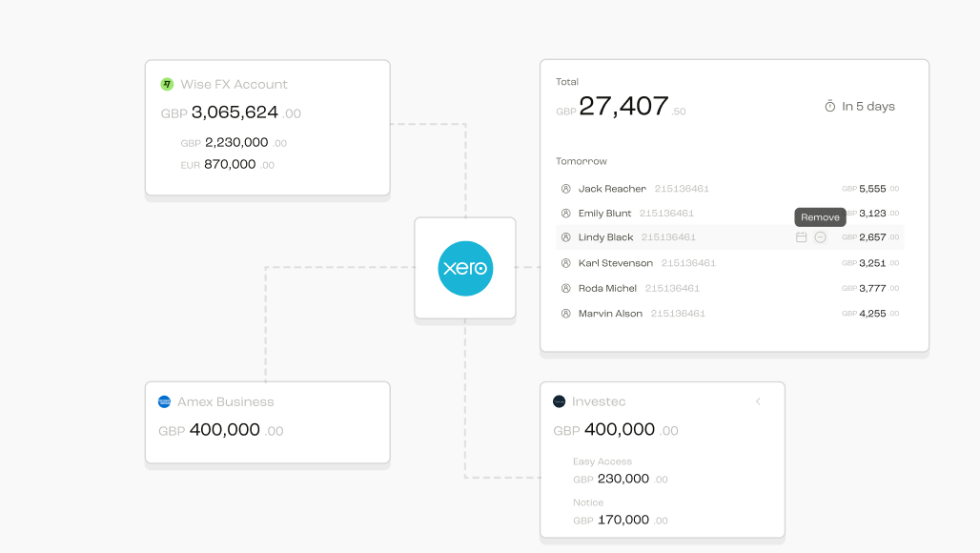Click the Wise FX Account card title
This screenshot has height=553, width=980.
pos(234,84)
